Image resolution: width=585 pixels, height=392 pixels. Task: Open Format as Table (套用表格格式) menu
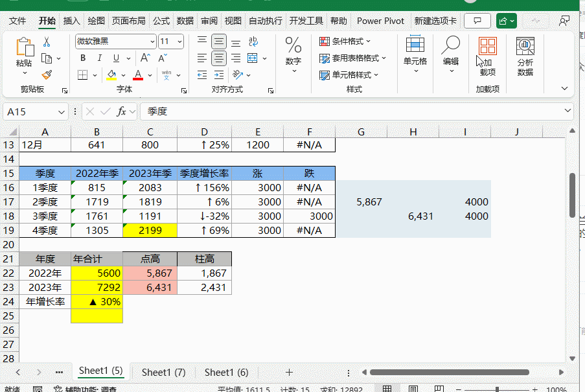pos(352,58)
